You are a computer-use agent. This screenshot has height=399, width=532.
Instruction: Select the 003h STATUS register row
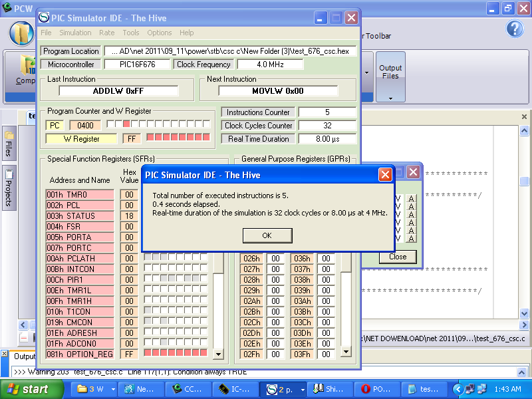click(80, 215)
